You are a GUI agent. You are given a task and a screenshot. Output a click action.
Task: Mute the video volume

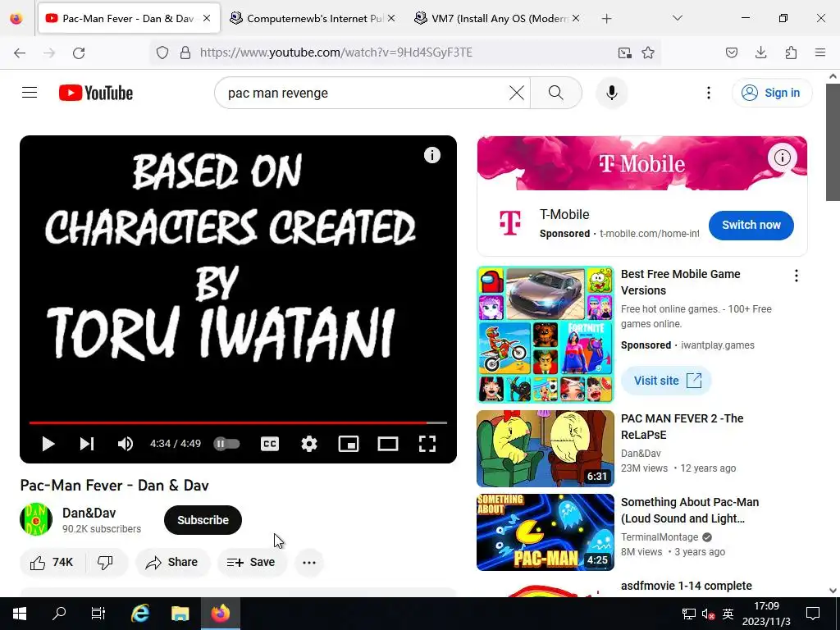[x=126, y=444]
